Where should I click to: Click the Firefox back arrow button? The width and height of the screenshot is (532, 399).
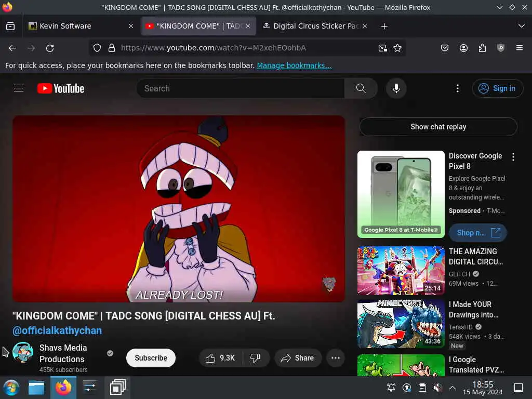pos(12,48)
